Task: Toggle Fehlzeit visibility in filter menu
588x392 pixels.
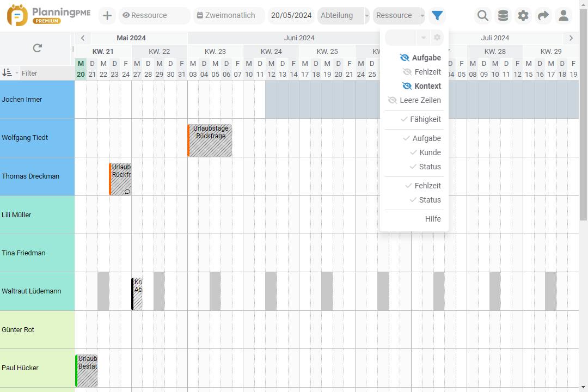Action: pyautogui.click(x=421, y=72)
